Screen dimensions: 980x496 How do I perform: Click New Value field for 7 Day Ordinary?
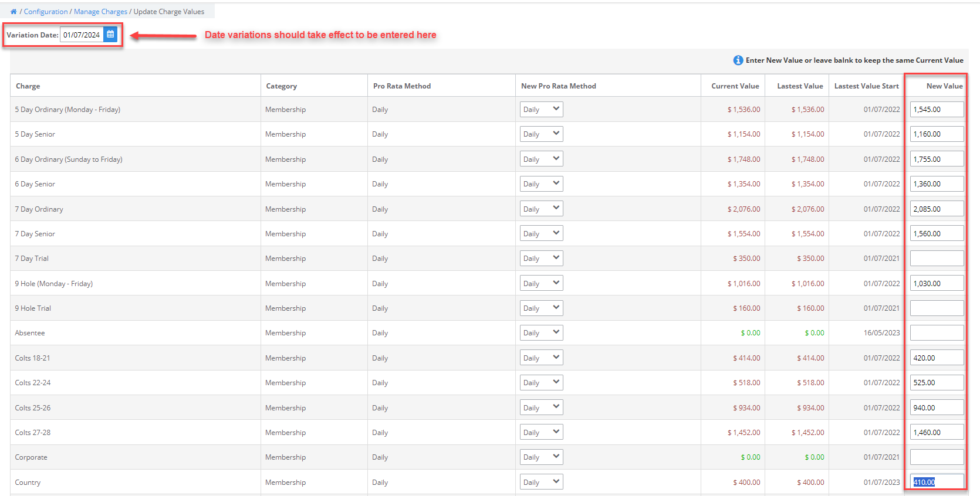(x=937, y=209)
